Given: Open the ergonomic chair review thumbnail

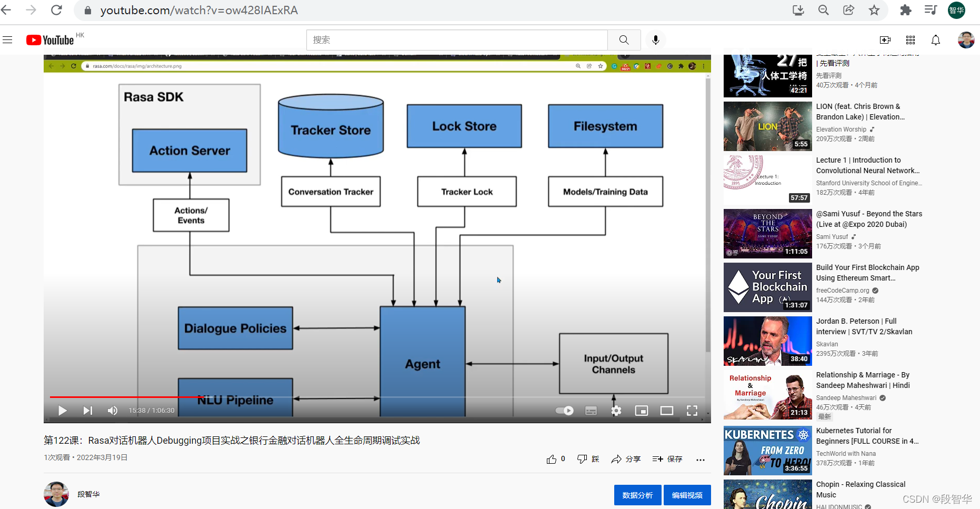Looking at the screenshot, I should pos(767,75).
